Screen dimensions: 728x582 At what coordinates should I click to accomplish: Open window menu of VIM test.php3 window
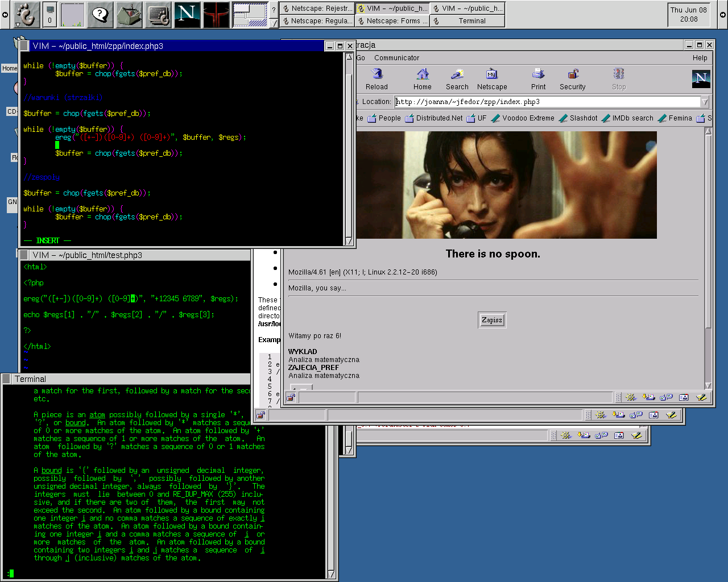(24, 255)
